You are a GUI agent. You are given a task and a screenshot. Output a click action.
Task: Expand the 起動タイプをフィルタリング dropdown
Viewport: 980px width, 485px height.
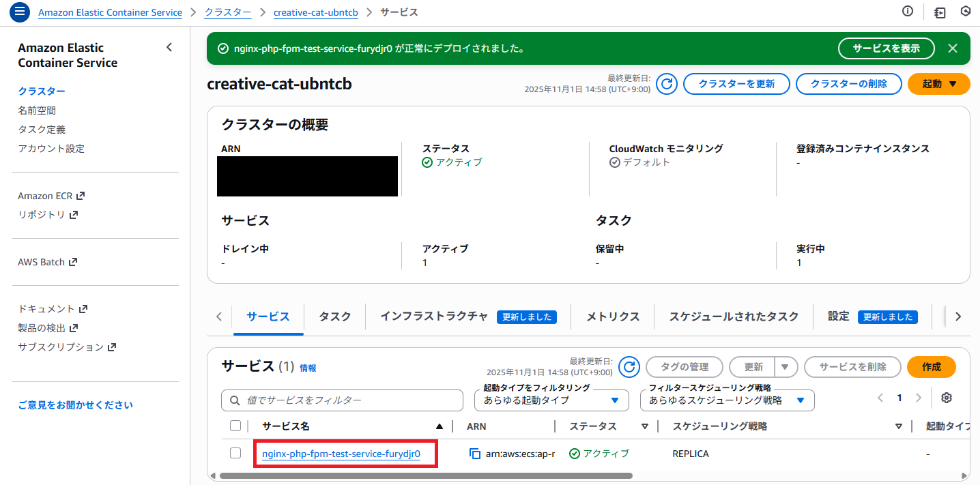[x=551, y=400]
